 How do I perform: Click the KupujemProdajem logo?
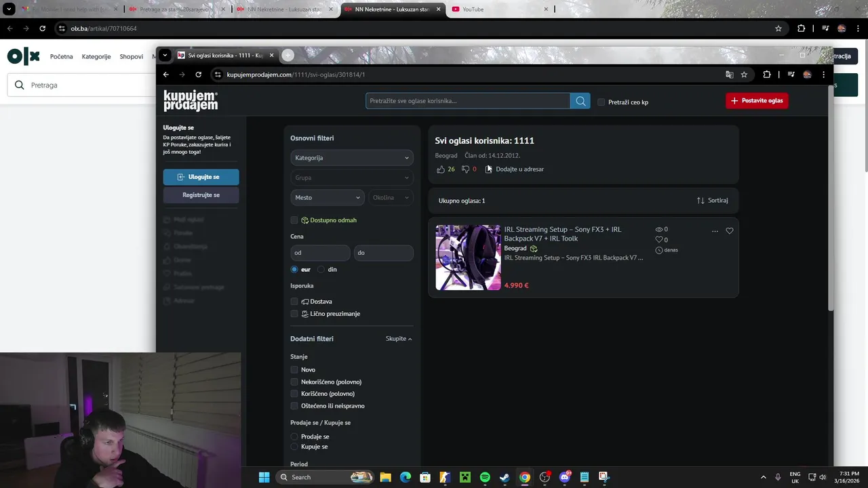[x=191, y=100]
